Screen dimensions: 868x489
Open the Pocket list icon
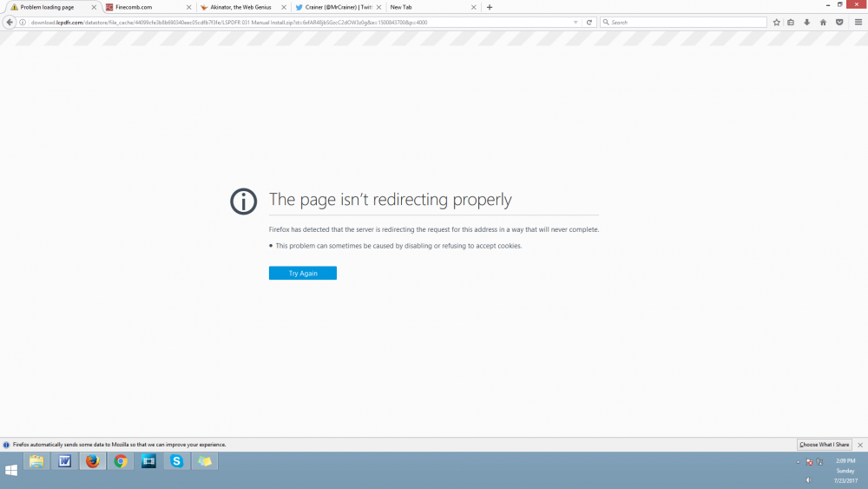pos(839,23)
